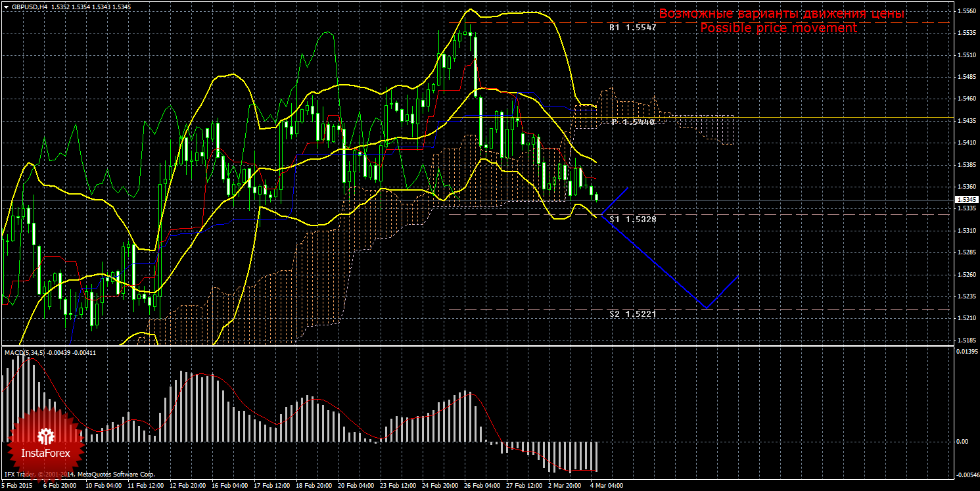Click the 1.5185 price scale value
Screen dimensions: 980x491
966,340
